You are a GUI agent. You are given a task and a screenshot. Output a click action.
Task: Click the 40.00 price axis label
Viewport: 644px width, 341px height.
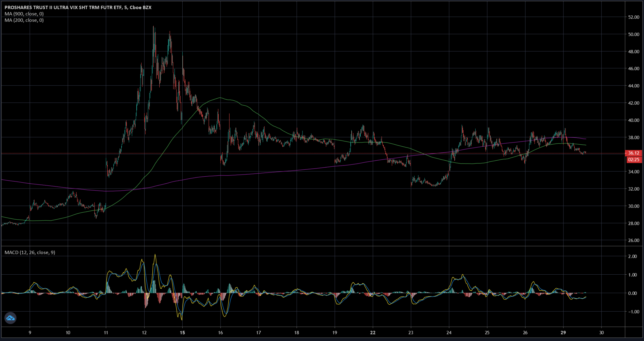[x=634, y=120]
